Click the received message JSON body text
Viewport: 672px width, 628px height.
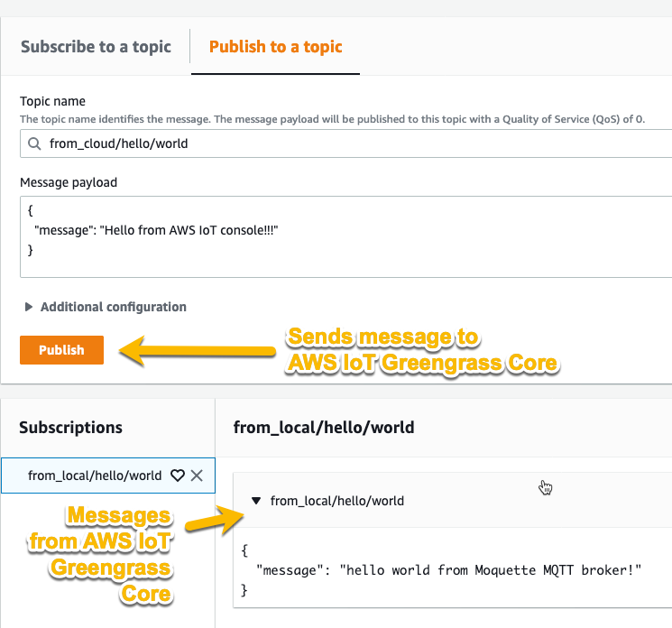[441, 570]
